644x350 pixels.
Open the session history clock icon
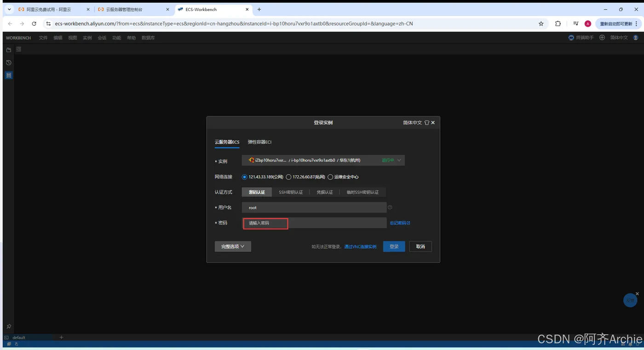pos(9,63)
